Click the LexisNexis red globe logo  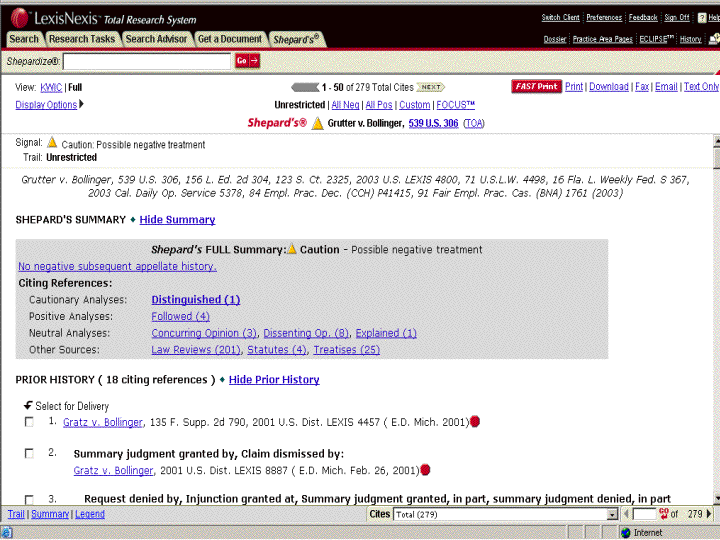(x=20, y=19)
